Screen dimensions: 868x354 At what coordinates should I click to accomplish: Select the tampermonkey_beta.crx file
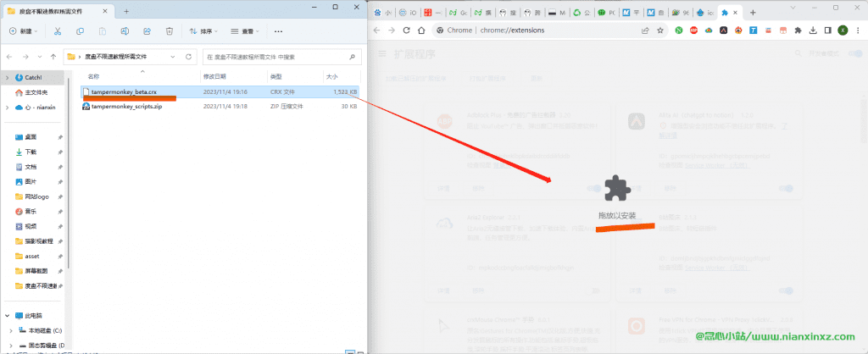click(220, 91)
